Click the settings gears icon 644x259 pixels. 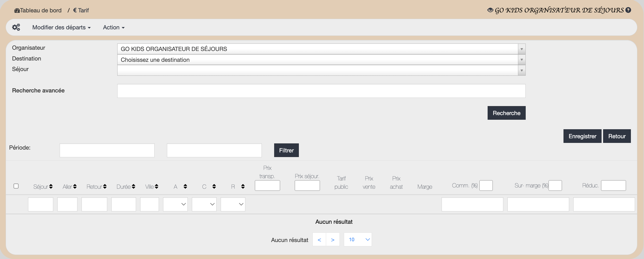coord(16,27)
